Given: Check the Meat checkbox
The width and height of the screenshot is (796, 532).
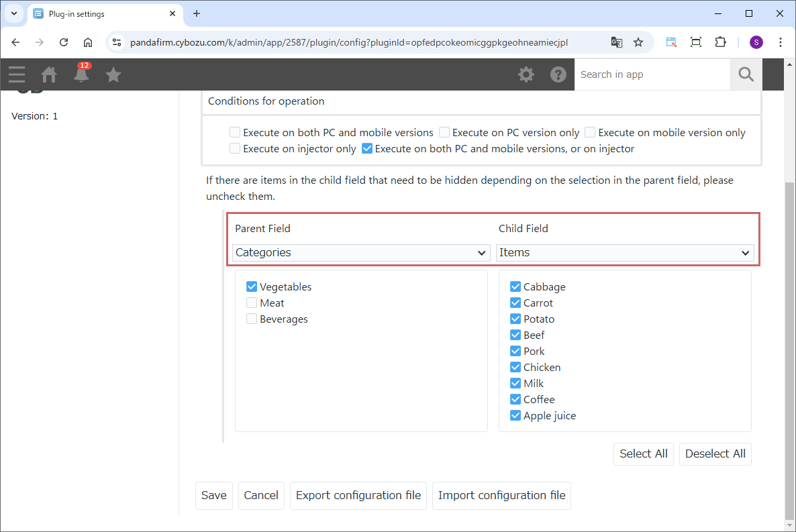Looking at the screenshot, I should [x=252, y=303].
